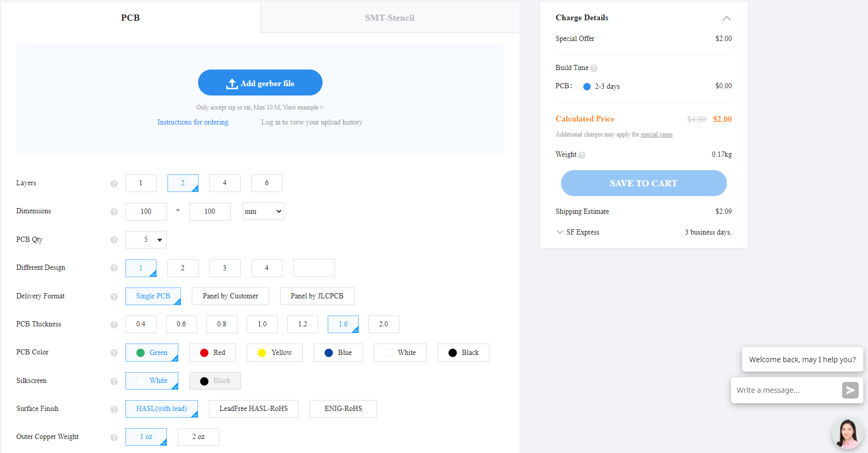Open Instructions for ordering link
Screen dimensions: 868x453
pos(193,122)
